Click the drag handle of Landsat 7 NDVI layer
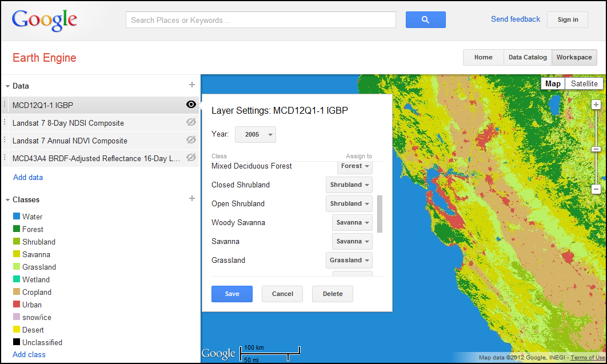Viewport: 607px width, 364px height. pyautogui.click(x=5, y=141)
